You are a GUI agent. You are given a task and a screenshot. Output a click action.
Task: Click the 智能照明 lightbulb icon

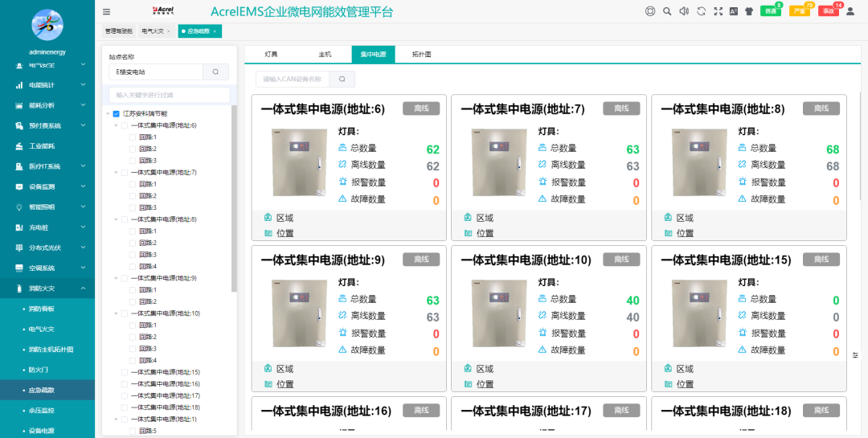click(18, 207)
